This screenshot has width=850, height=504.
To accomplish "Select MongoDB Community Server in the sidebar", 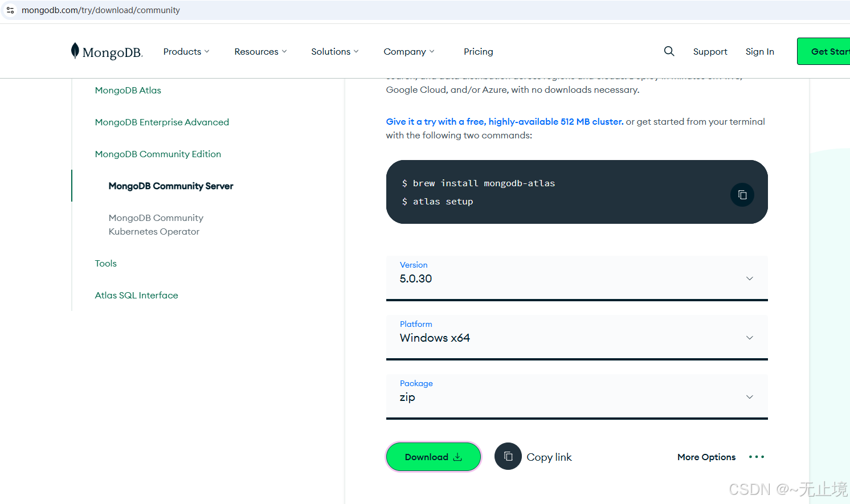I will coord(171,186).
